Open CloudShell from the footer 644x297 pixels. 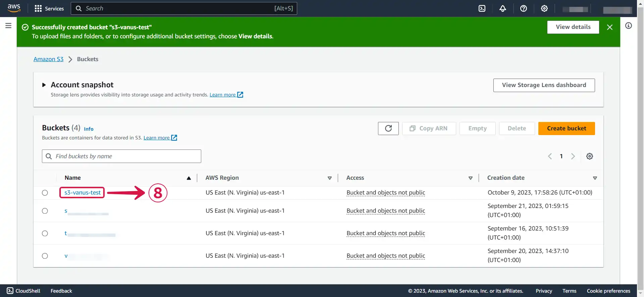[23, 291]
